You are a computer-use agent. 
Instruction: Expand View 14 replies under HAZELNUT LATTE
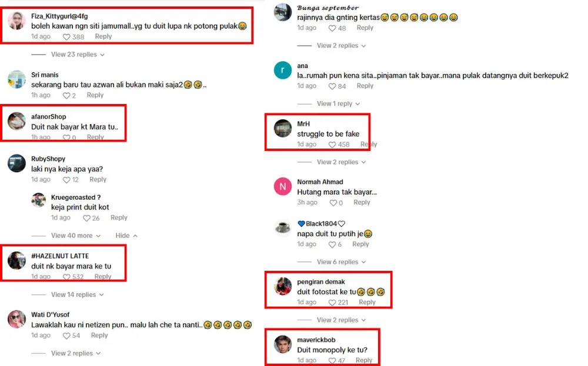pyautogui.click(x=77, y=294)
